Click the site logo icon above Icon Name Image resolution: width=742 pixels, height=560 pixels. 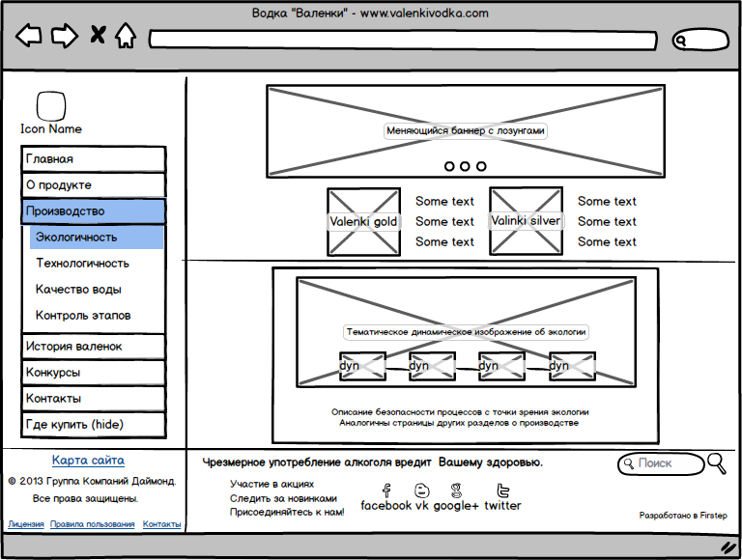51,106
